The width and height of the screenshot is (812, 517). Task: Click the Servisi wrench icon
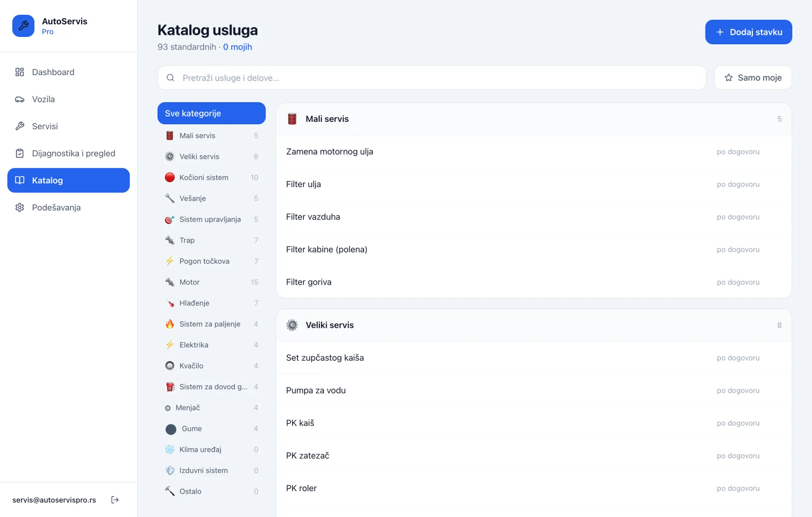coord(20,126)
